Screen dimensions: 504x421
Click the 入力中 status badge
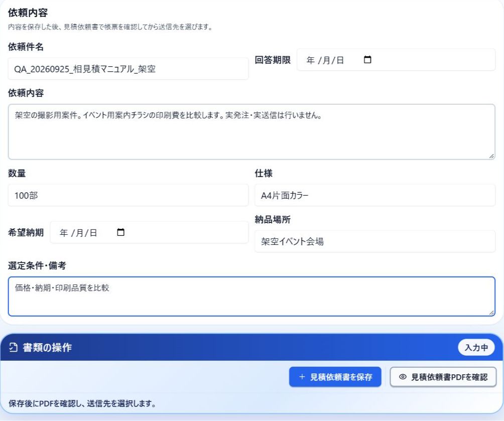pos(476,347)
